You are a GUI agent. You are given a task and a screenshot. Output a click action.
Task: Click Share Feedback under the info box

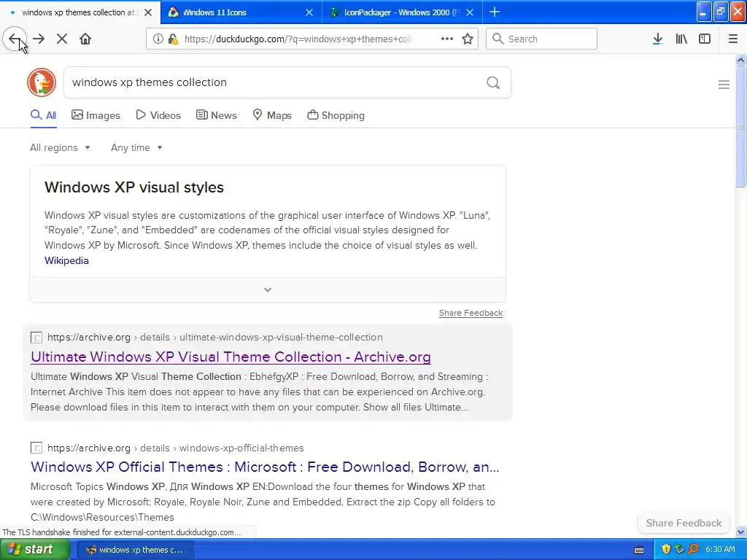pos(471,313)
